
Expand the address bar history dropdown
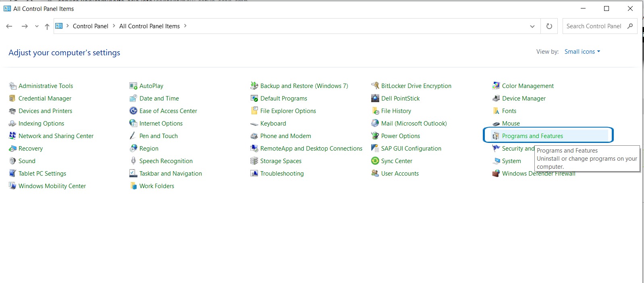pos(532,26)
